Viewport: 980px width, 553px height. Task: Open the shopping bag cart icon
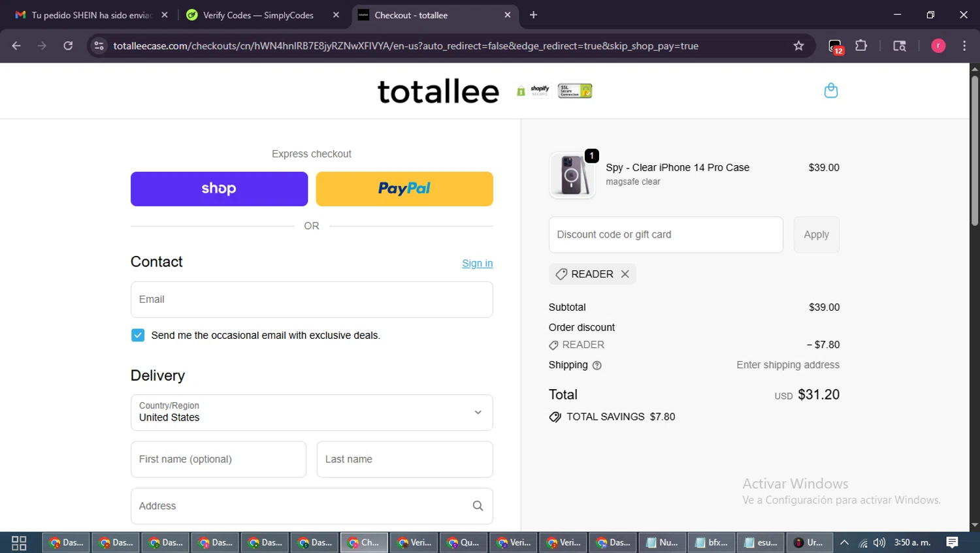point(830,90)
